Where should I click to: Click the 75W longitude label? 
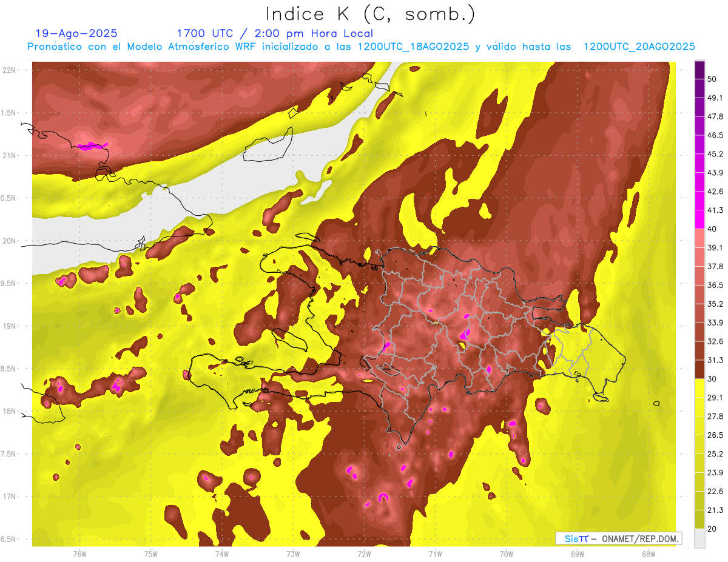pos(151,554)
